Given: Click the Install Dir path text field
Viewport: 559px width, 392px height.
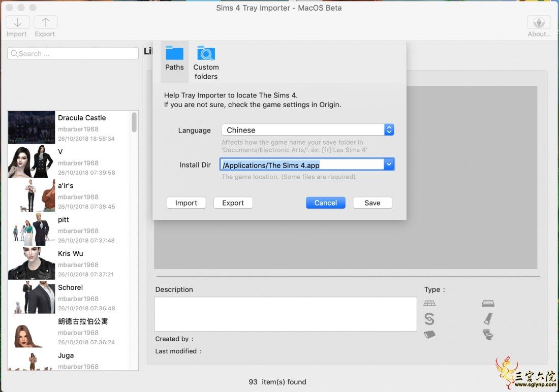Looking at the screenshot, I should 302,165.
